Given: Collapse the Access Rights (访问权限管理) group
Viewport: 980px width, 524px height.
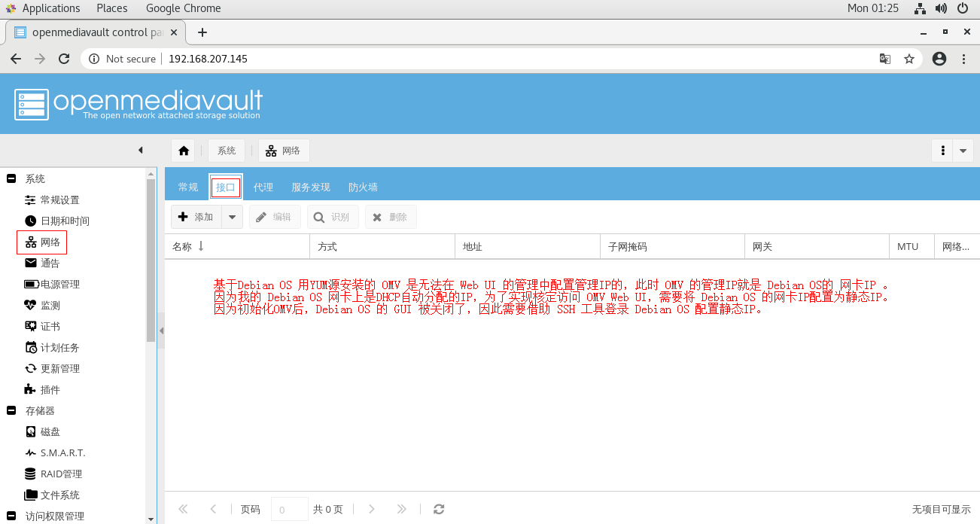Looking at the screenshot, I should coord(11,516).
